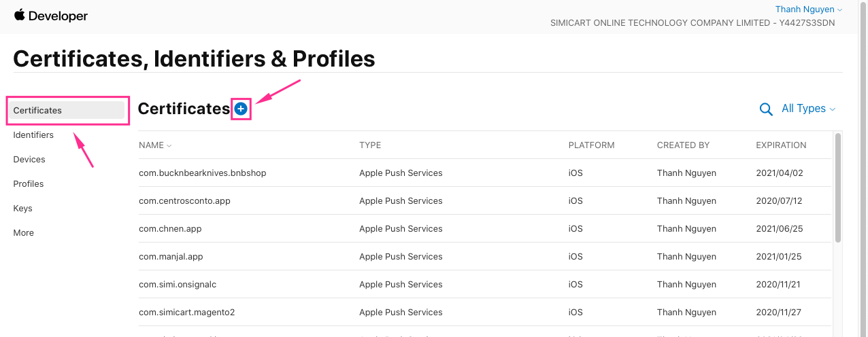The height and width of the screenshot is (337, 868).
Task: Click More in the sidebar
Action: 24,232
